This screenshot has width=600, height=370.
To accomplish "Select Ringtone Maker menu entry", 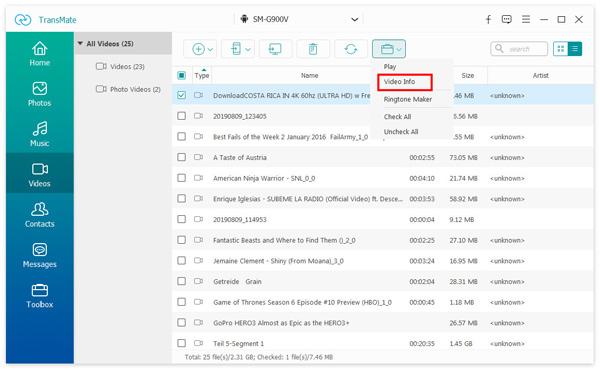I will [408, 99].
